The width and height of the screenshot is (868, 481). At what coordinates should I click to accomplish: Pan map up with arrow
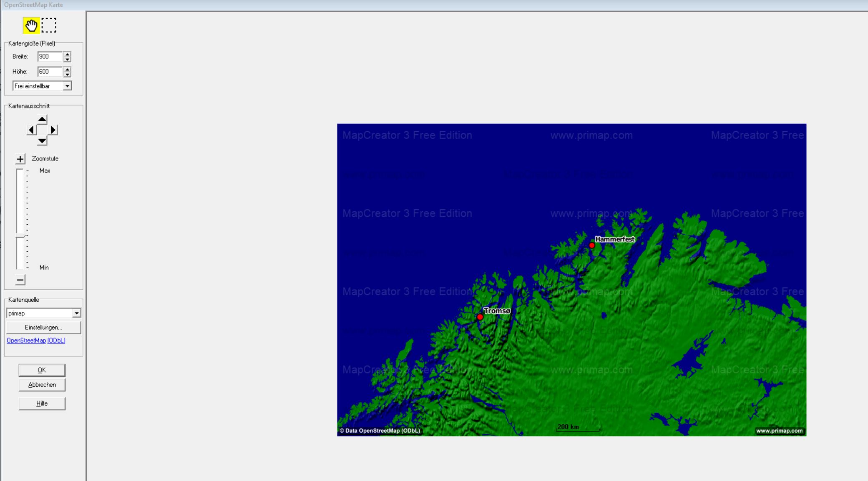[x=42, y=119]
